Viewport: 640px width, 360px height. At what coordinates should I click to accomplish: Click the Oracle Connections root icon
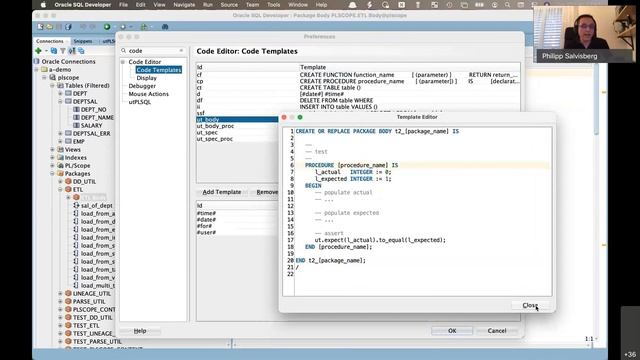(37, 62)
